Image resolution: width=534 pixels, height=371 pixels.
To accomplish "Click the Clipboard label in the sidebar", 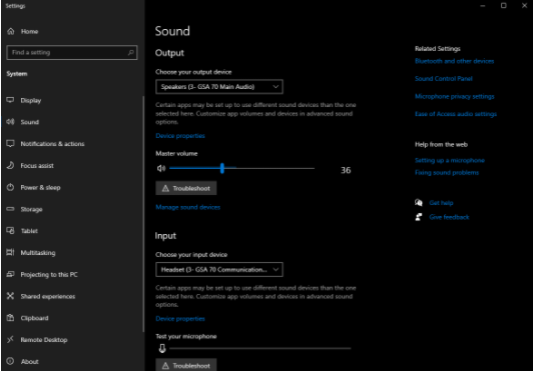I will [34, 318].
